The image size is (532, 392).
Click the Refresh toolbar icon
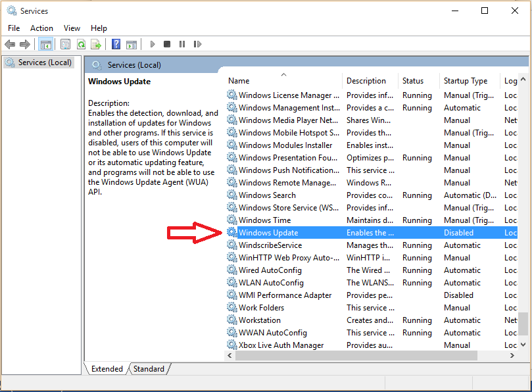[81, 44]
